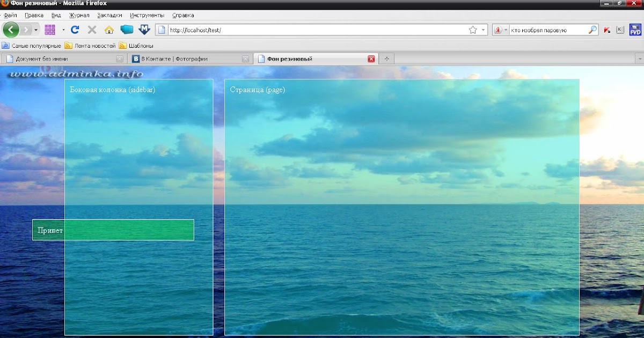Click the grey Kaspersky keyboard icon
The height and width of the screenshot is (338, 644).
(x=620, y=30)
